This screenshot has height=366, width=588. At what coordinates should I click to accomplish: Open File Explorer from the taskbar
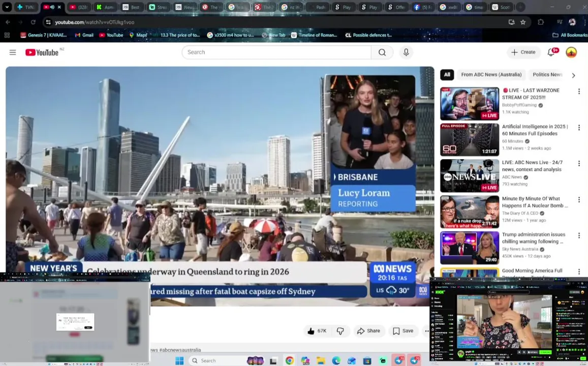[x=321, y=360]
